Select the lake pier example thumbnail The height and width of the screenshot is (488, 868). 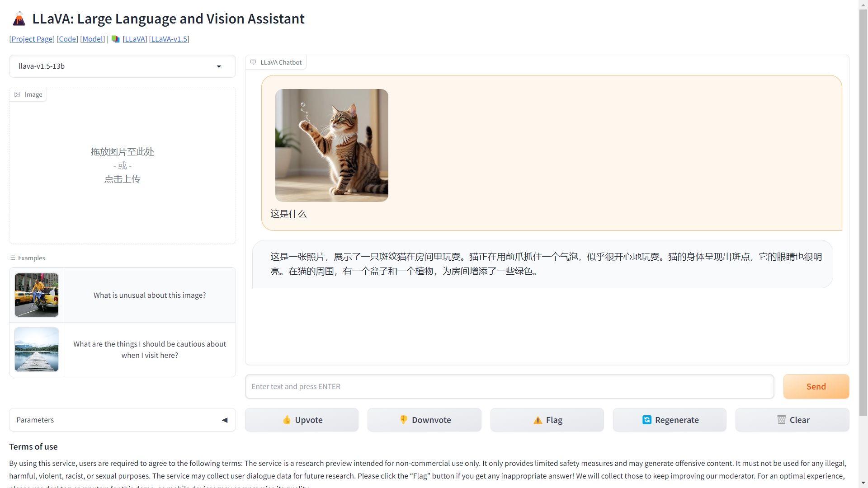pos(37,350)
